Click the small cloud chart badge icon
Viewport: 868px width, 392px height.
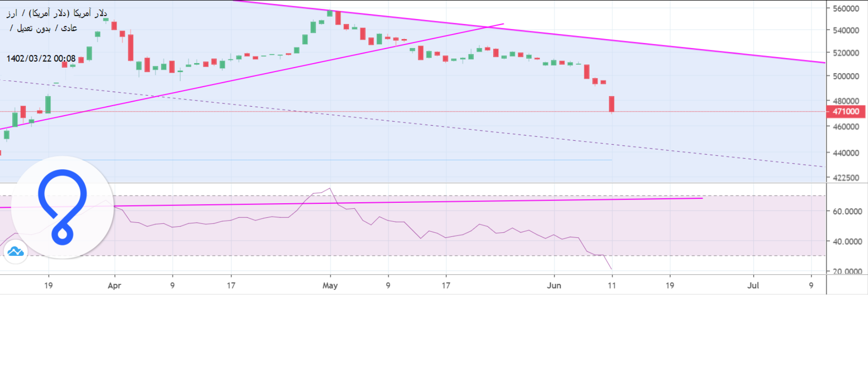click(15, 251)
